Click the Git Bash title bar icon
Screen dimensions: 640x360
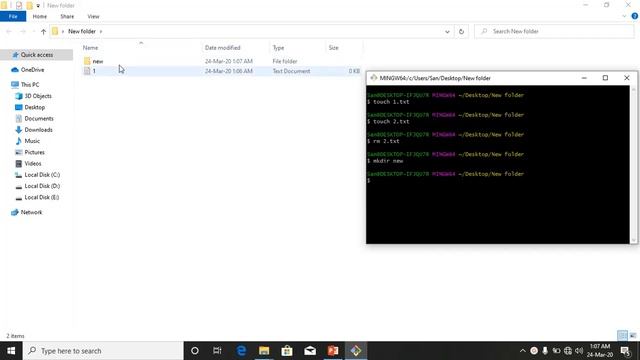(373, 78)
